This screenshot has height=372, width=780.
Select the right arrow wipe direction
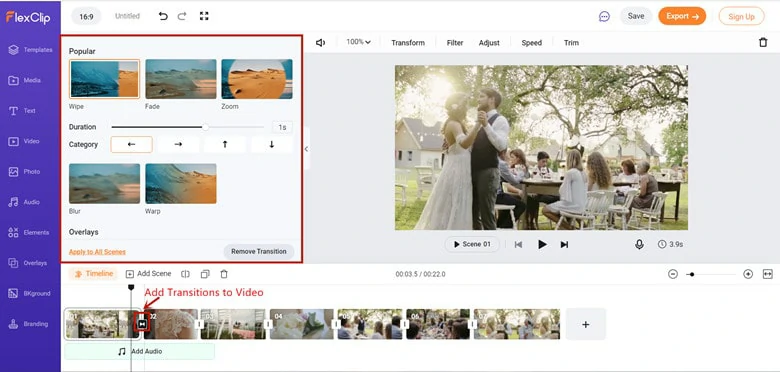coord(178,144)
